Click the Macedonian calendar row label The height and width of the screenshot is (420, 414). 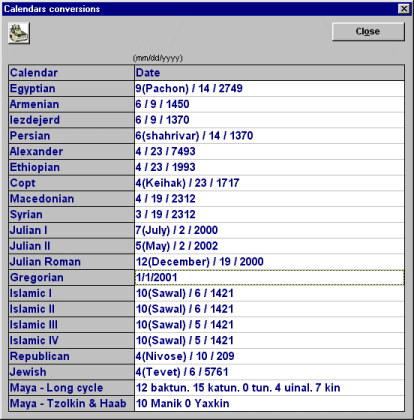tap(71, 199)
